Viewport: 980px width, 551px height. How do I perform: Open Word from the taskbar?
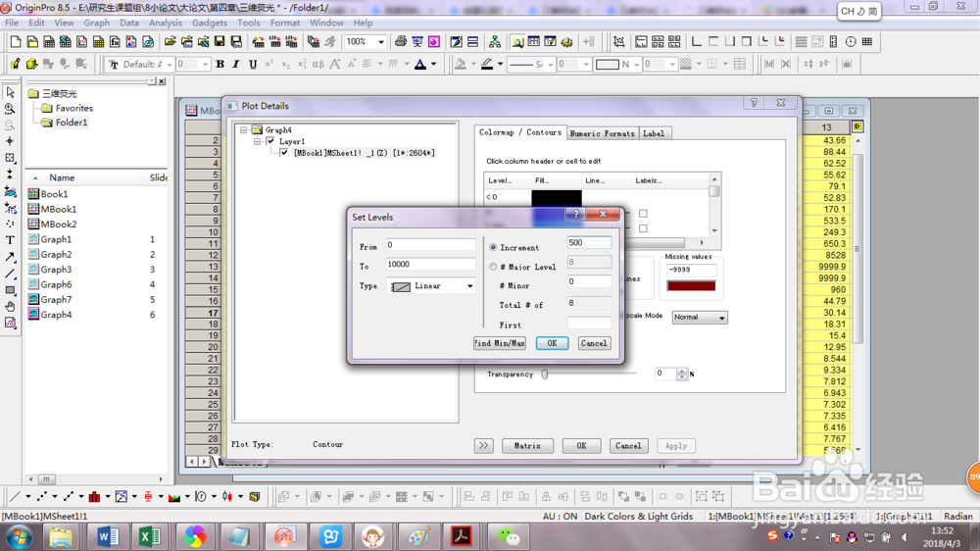pos(109,536)
